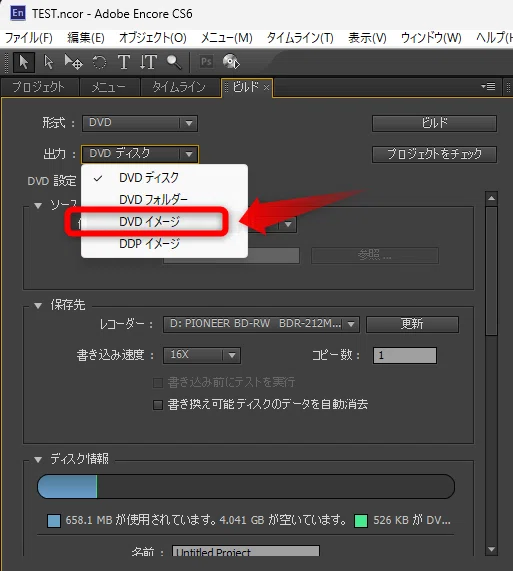
Task: Collapse the ソース section triangle
Action: tap(38, 205)
